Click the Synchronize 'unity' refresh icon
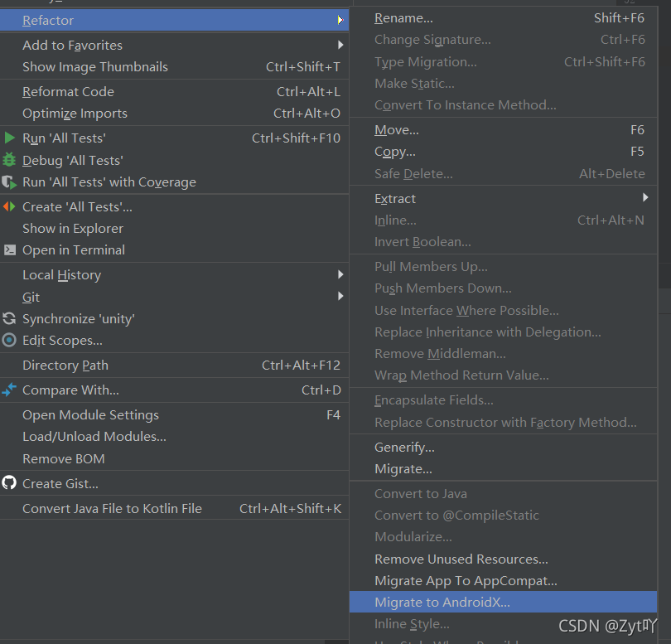The height and width of the screenshot is (644, 671). pyautogui.click(x=10, y=318)
